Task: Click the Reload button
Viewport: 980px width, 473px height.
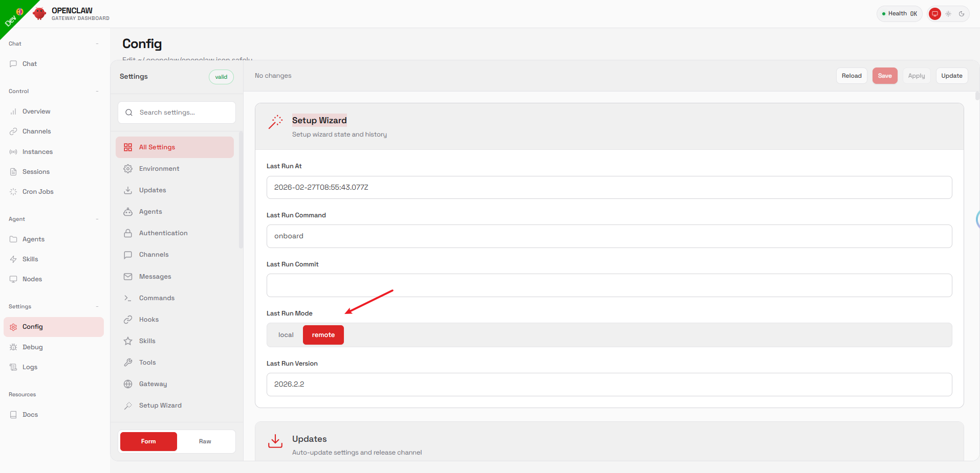Action: 851,76
